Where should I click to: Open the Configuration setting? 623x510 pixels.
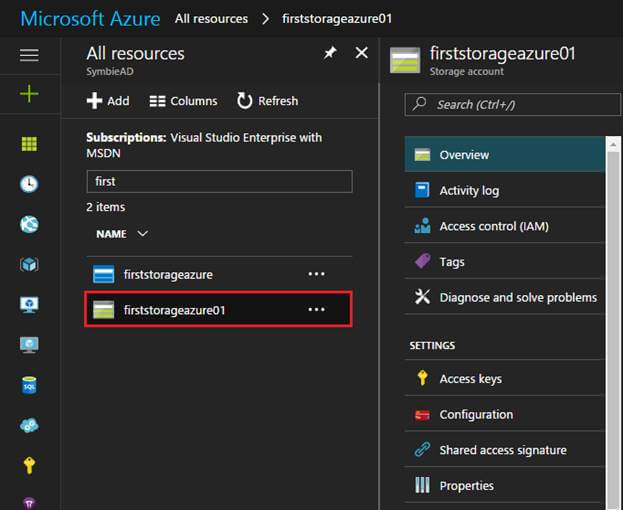coord(505,414)
